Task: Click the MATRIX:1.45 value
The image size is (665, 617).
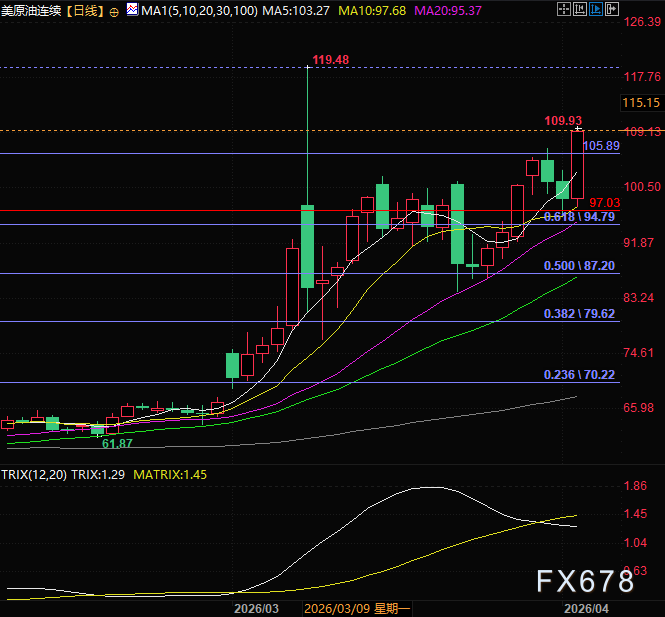Action: (x=170, y=475)
